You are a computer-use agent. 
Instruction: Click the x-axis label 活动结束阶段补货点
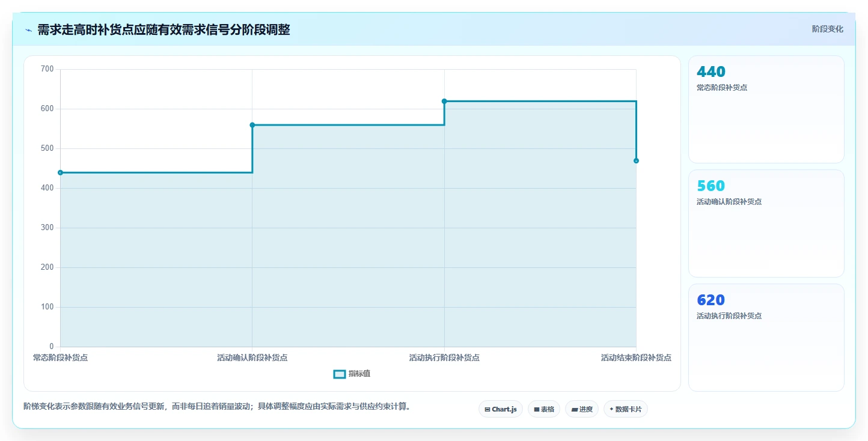click(x=636, y=357)
